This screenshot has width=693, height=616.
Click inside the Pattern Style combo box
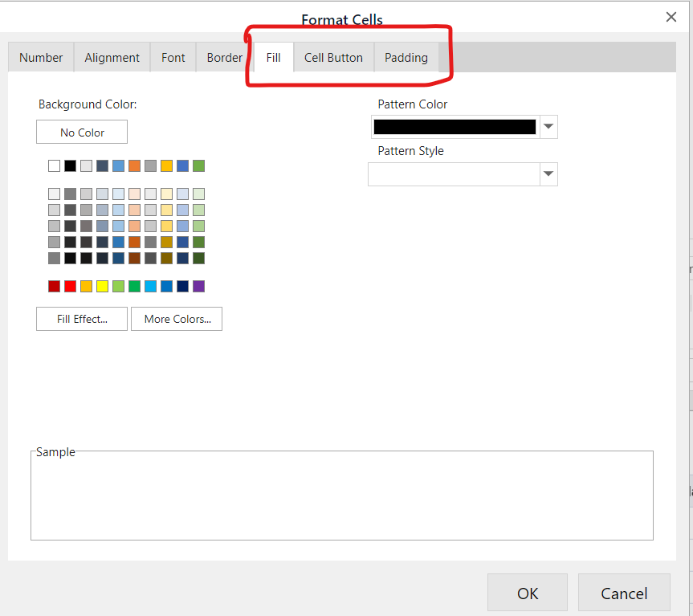pos(454,174)
